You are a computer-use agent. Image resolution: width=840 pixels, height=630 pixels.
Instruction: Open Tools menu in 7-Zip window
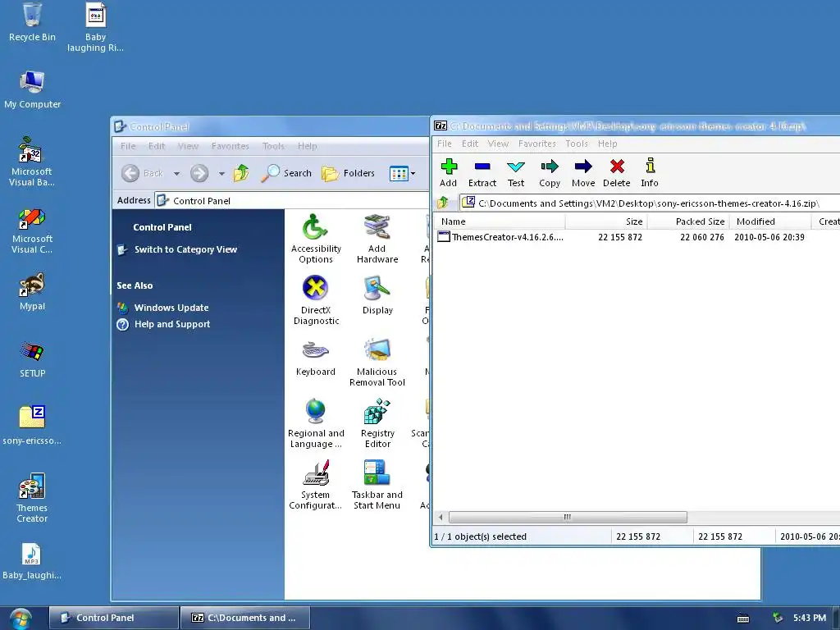577,144
